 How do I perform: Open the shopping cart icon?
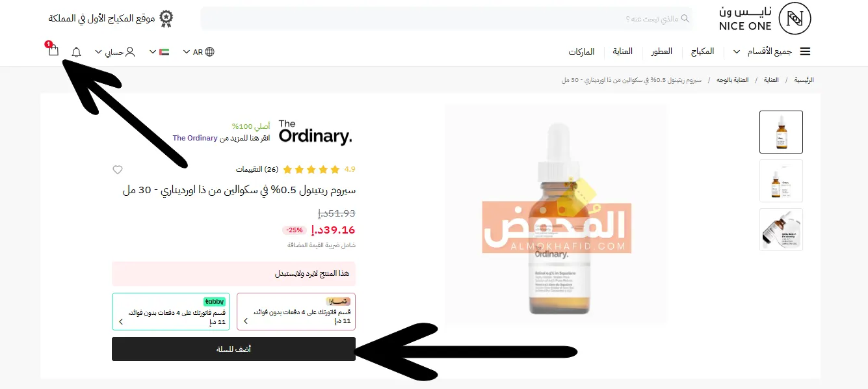point(53,50)
